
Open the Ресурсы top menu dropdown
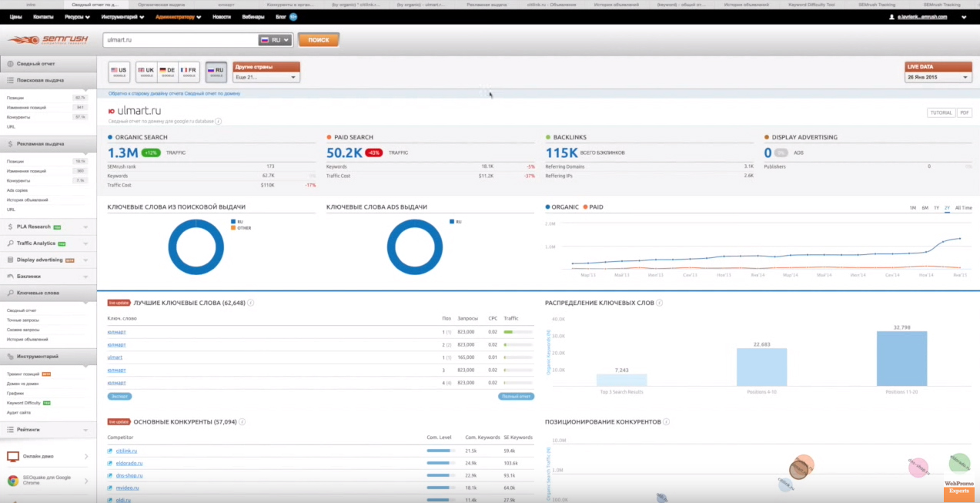coord(77,16)
